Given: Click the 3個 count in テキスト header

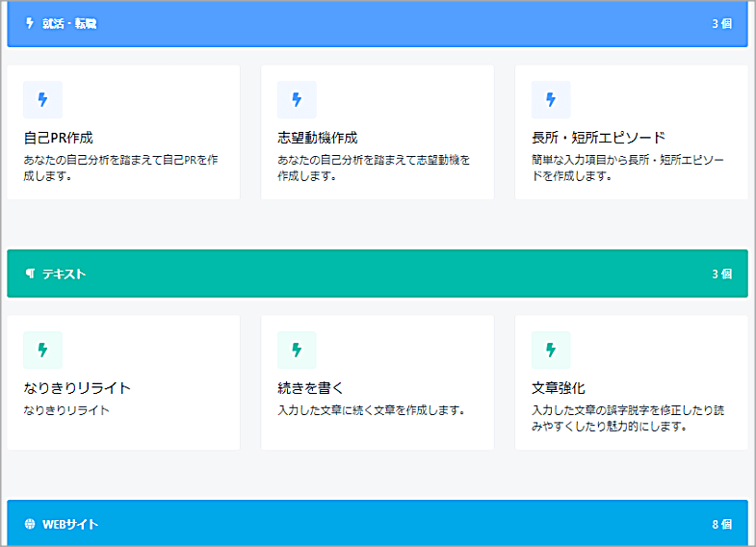Looking at the screenshot, I should pos(721,273).
